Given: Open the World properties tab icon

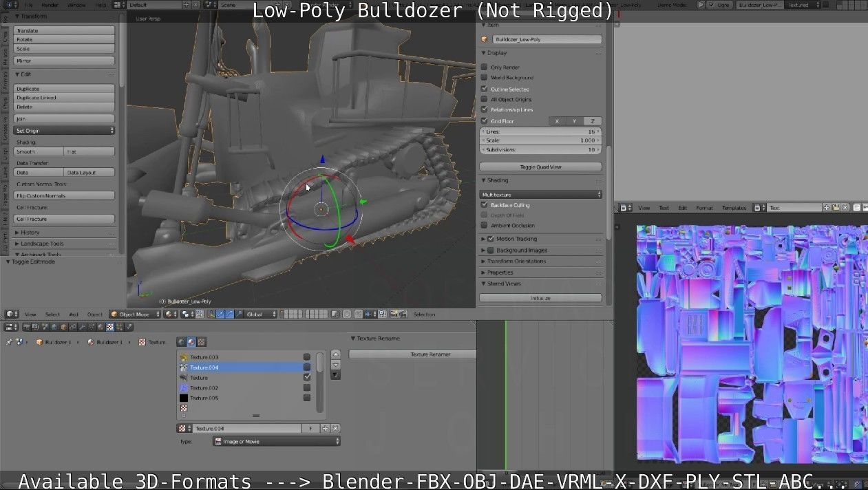Looking at the screenshot, I should (x=54, y=327).
